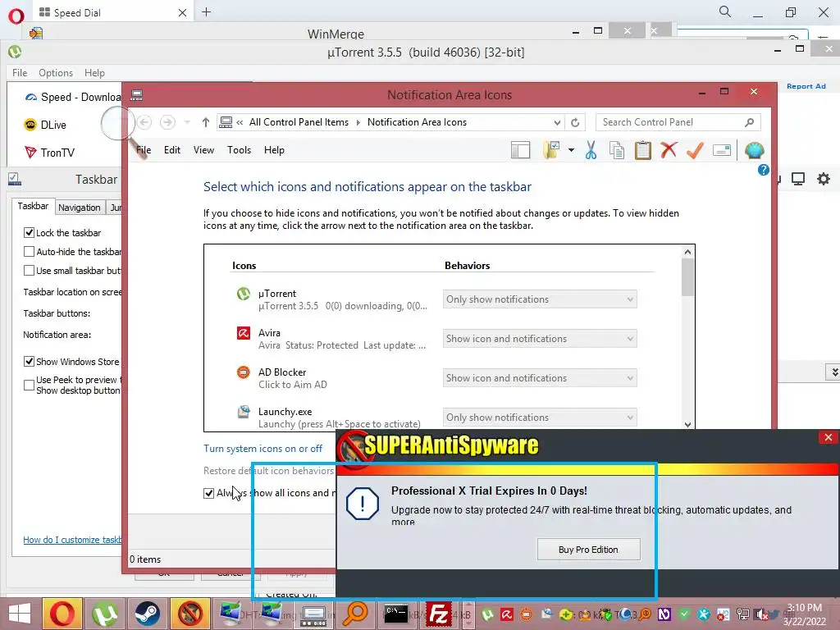840x630 pixels.
Task: Open Opera from the taskbar
Action: point(62,614)
